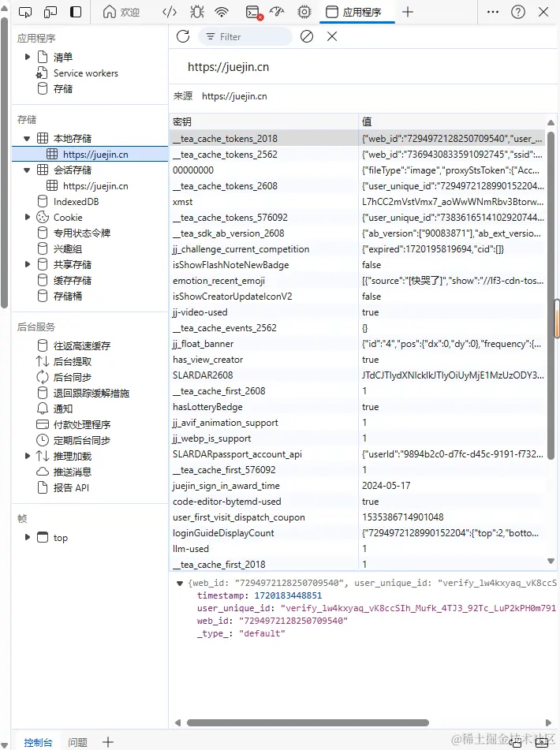Expand the 清单 manifest tree item
560x750 pixels.
pos(28,57)
